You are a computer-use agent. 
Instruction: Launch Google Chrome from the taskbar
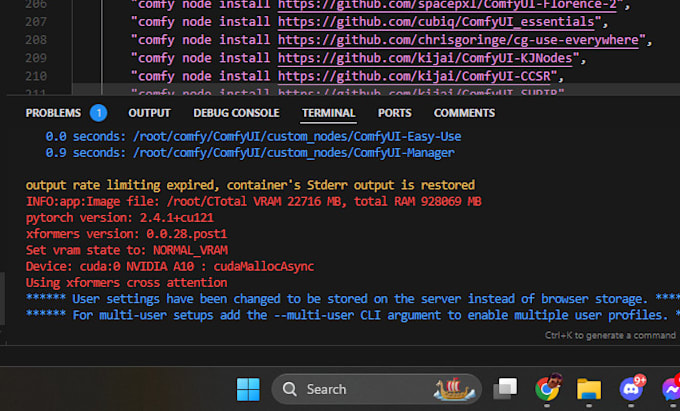[x=548, y=389]
